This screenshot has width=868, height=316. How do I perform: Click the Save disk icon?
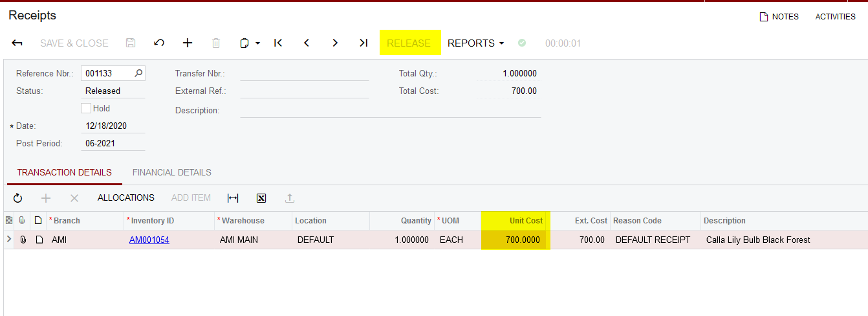coord(131,43)
